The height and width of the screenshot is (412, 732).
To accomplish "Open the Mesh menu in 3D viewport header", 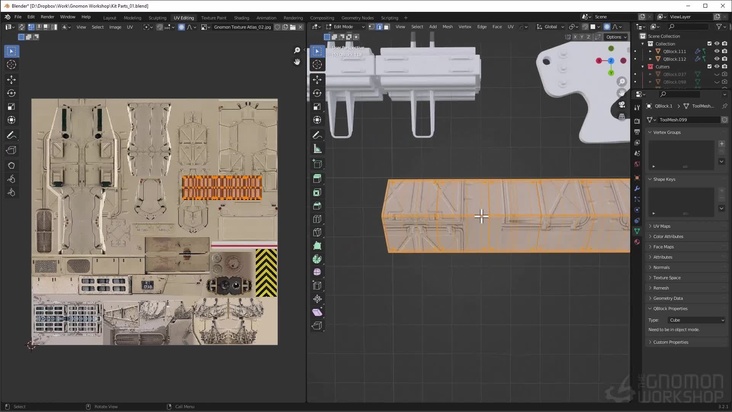I will [x=447, y=27].
